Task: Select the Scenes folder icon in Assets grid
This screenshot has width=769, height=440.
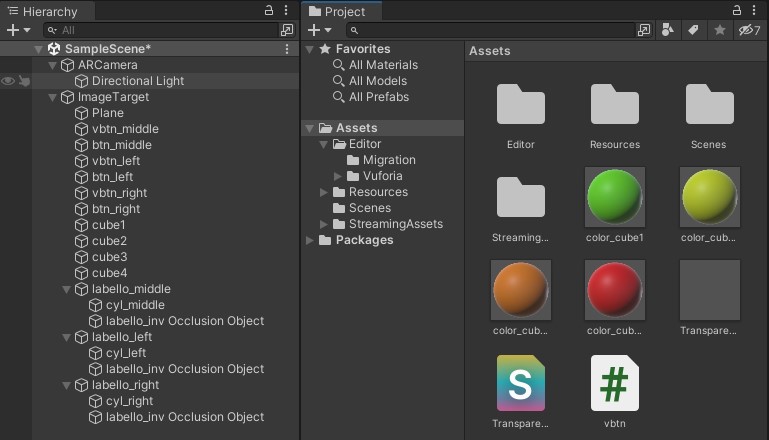Action: pos(709,106)
